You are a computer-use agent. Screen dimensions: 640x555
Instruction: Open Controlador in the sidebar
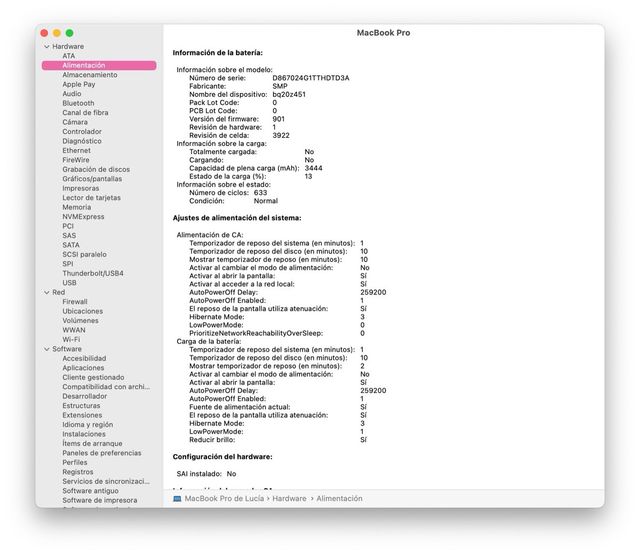[x=82, y=131]
